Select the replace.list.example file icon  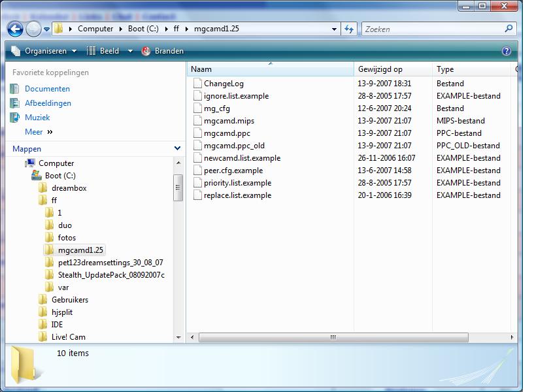(x=198, y=195)
